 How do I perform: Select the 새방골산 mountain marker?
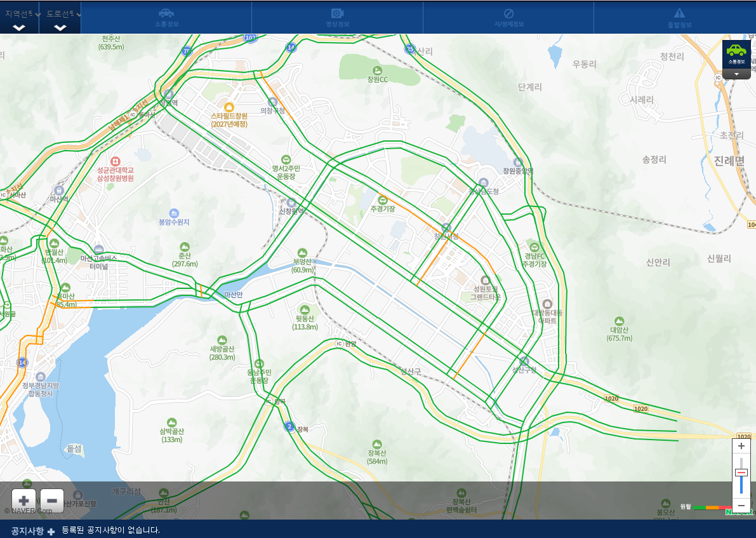[x=222, y=340]
